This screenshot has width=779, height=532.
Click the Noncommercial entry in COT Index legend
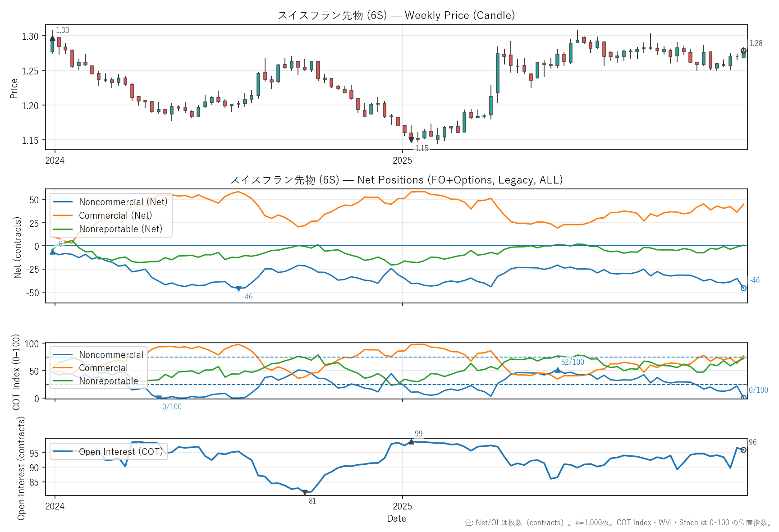coord(111,355)
